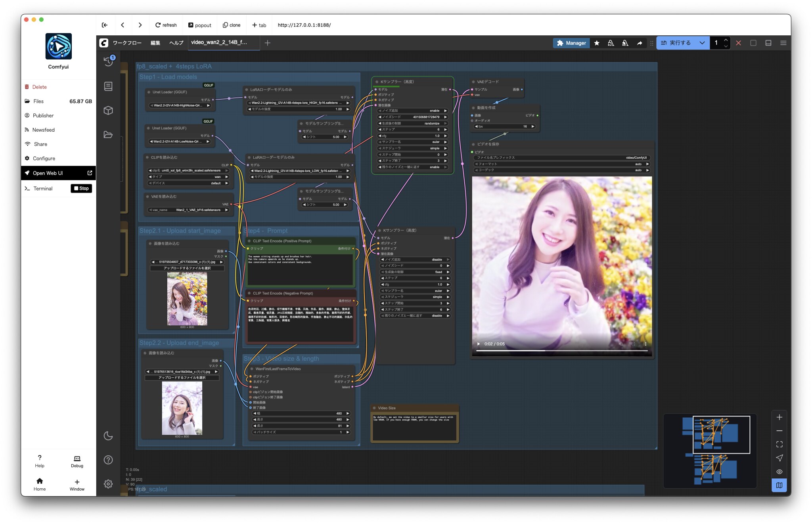Screen dimensions: 812x524
Task: Open Web UI from left sidebar
Action: pos(48,173)
